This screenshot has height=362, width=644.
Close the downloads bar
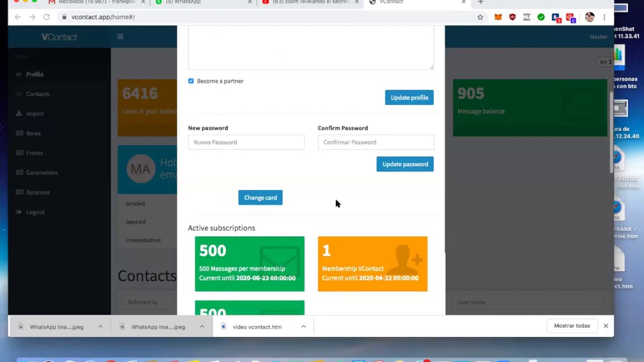click(606, 326)
